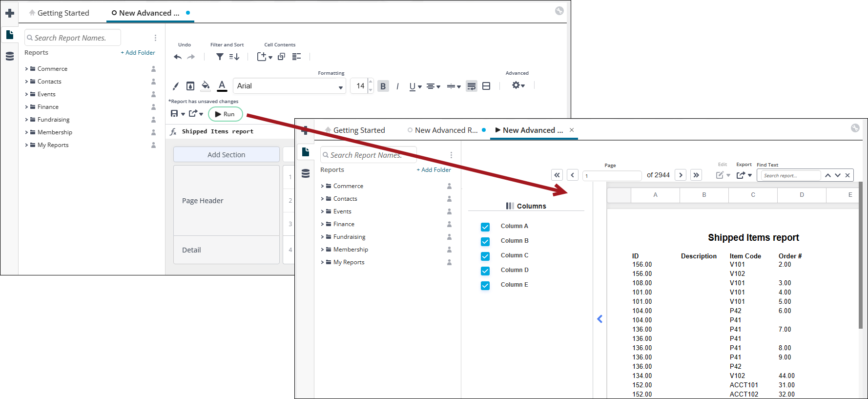Toggle Italic formatting
Viewport: 868px width, 399px height.
[397, 86]
